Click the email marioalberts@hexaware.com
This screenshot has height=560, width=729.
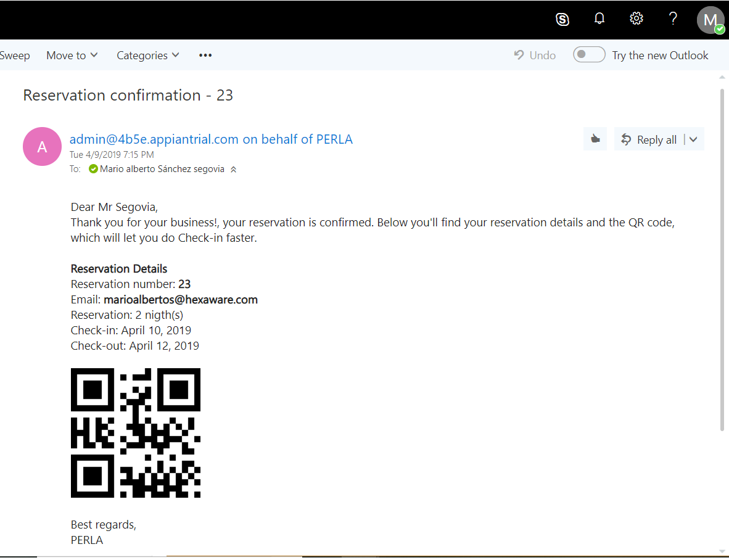click(x=180, y=300)
